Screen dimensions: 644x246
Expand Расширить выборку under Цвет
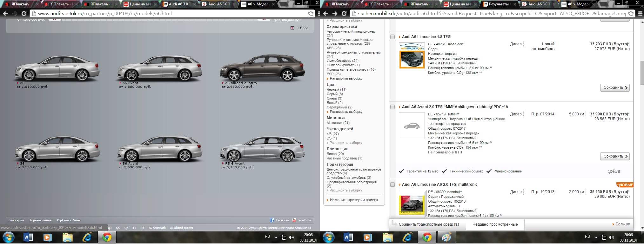pos(346,112)
